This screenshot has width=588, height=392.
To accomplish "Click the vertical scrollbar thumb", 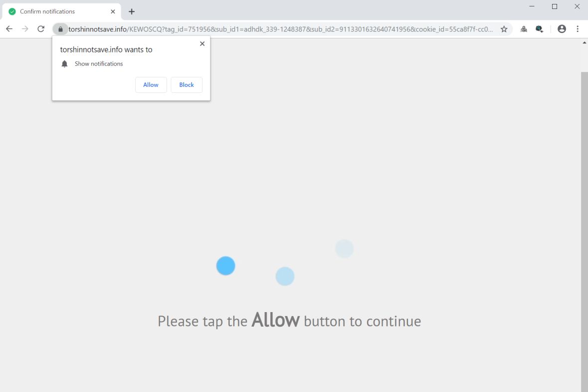I will (584, 232).
